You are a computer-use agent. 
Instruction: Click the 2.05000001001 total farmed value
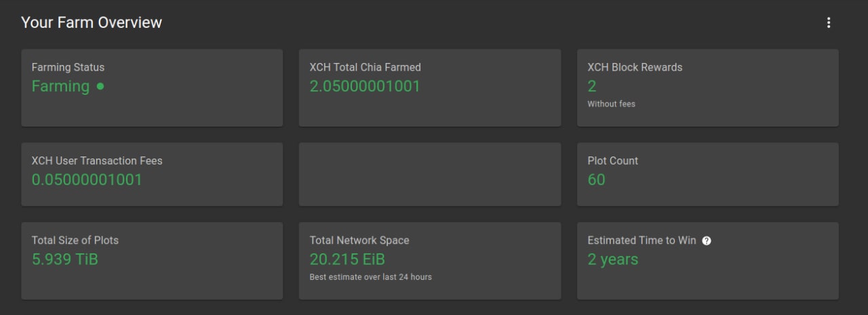(365, 86)
